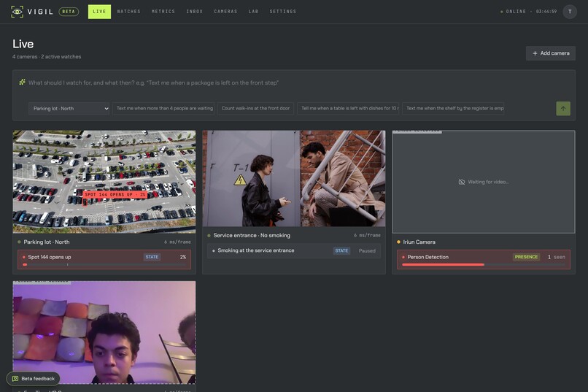Click the Iriun Camera title
Viewport: 588px width, 392px height.
click(419, 242)
